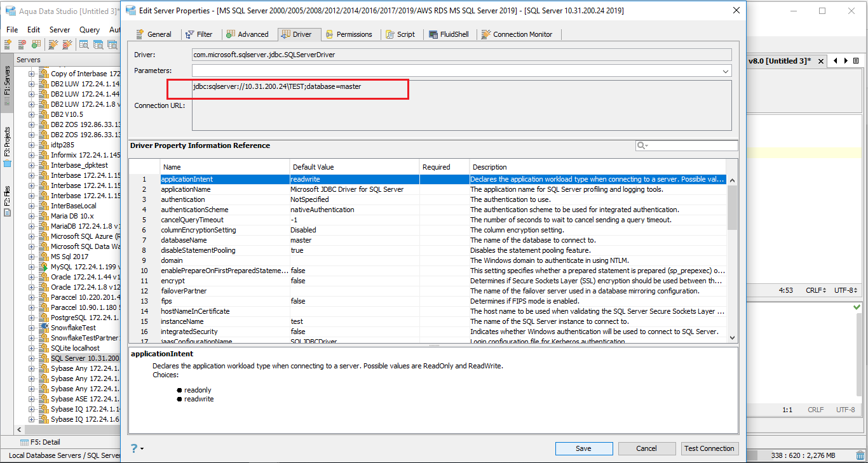Screen dimensions: 868x463
Task: Switch to the Permissions tab
Action: pos(349,34)
